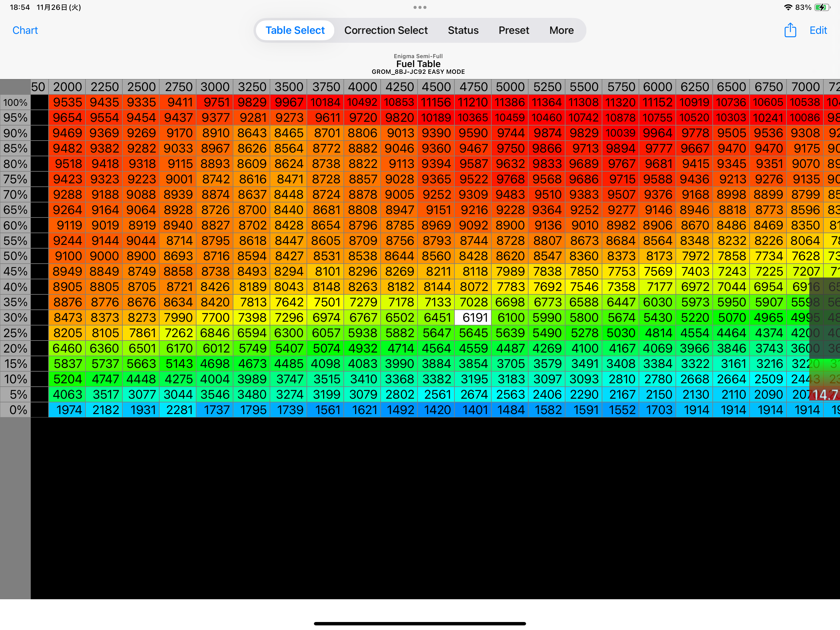840x630 pixels.
Task: Select cell with value 11210
Action: 473,103
